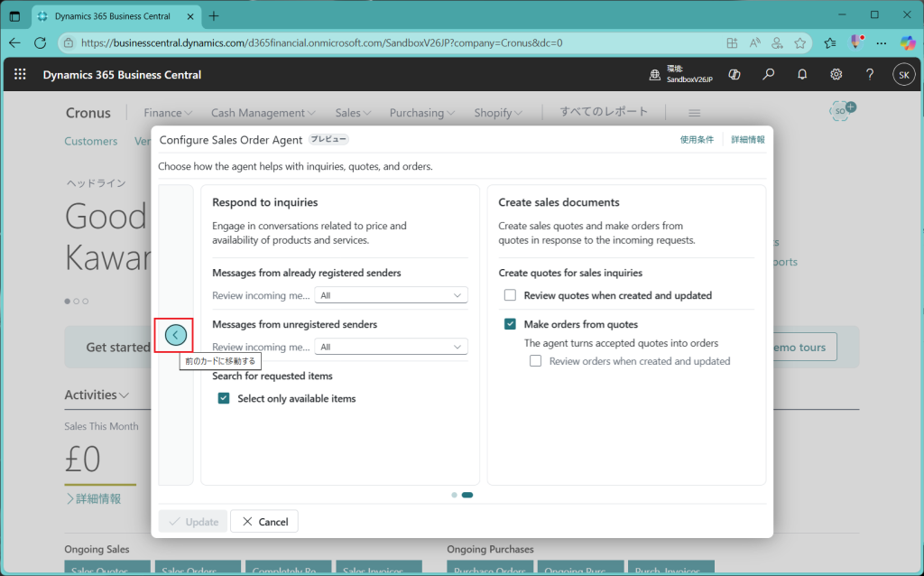Open the Business Central settings gear
The width and height of the screenshot is (924, 576).
coord(836,75)
